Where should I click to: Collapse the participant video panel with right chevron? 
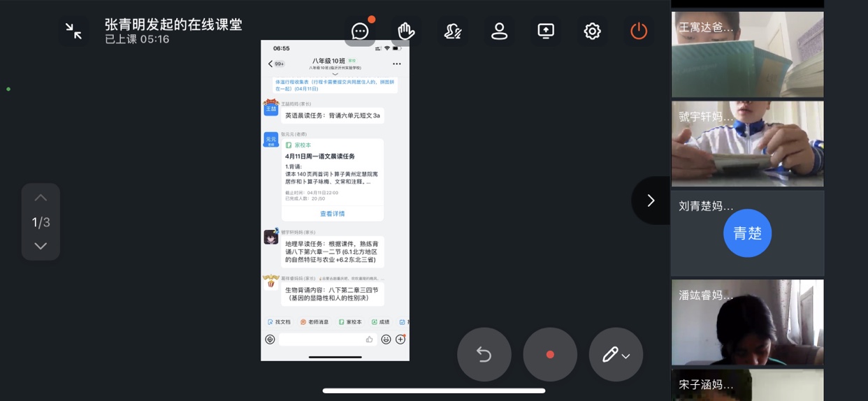[x=651, y=200]
